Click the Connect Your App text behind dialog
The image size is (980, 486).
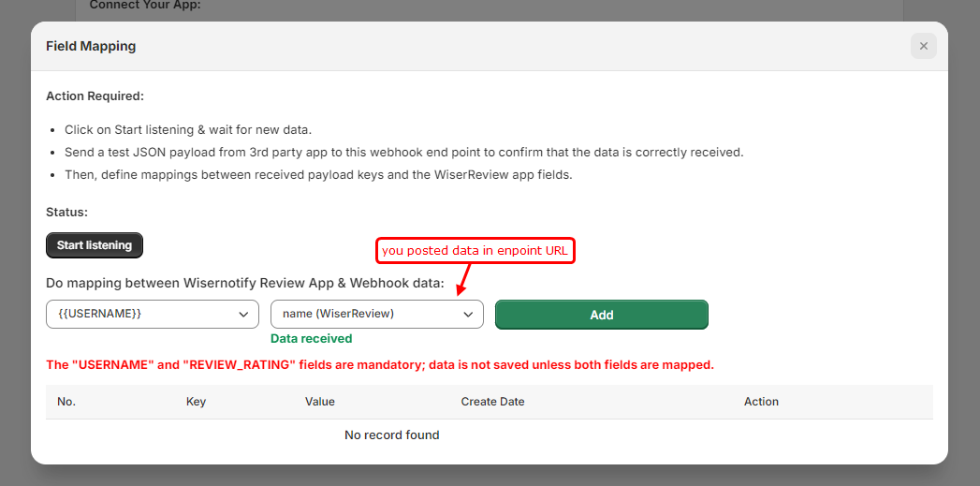[145, 6]
